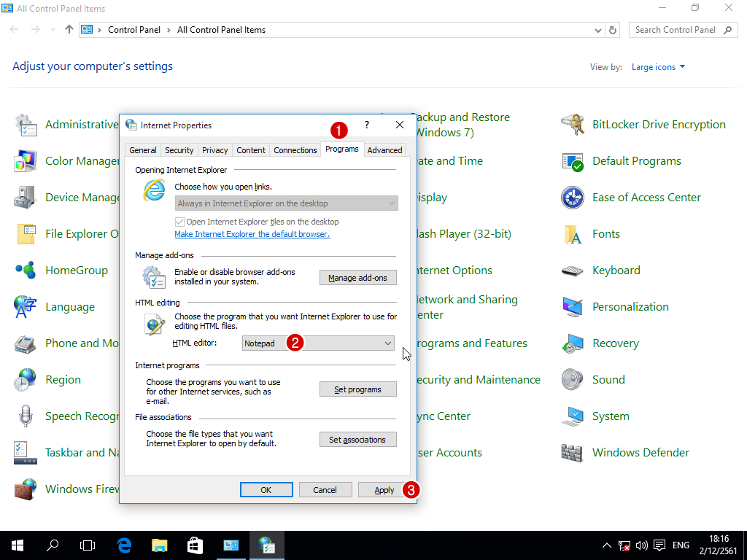The height and width of the screenshot is (560, 747).
Task: Open Programs and Features link
Action: (472, 343)
